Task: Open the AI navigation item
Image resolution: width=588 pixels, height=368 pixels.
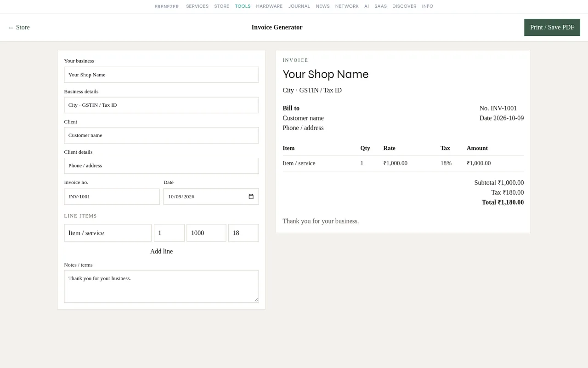Action: click(367, 6)
